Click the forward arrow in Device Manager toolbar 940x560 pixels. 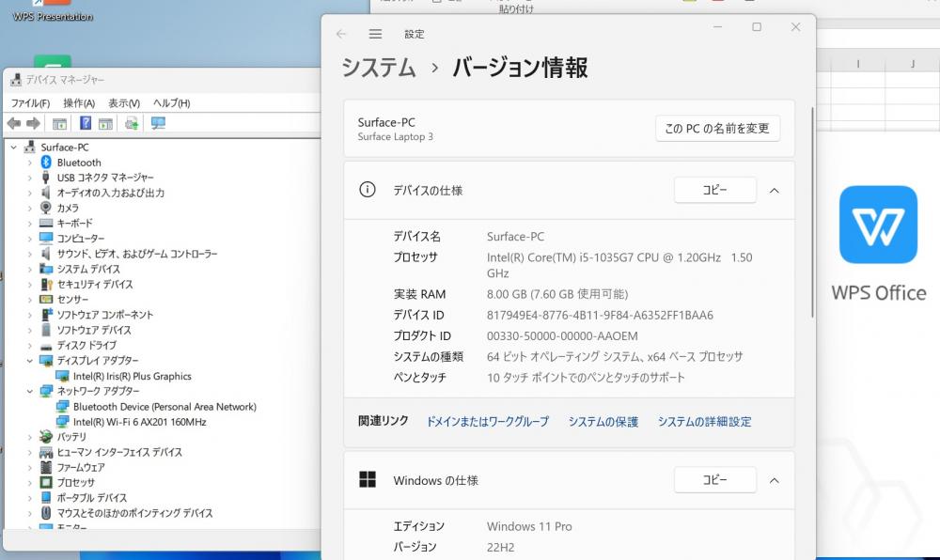click(34, 123)
